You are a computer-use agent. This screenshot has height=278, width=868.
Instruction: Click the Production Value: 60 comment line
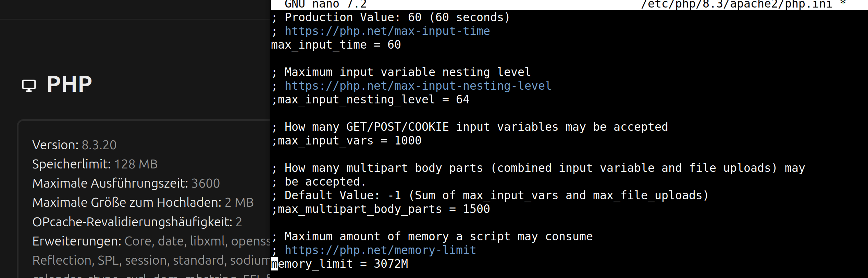pyautogui.click(x=391, y=17)
